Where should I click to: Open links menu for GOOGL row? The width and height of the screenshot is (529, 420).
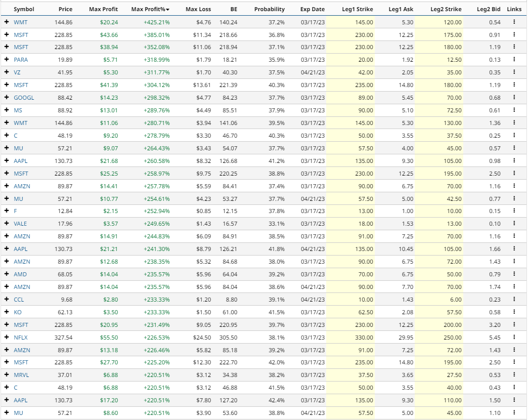514,97
